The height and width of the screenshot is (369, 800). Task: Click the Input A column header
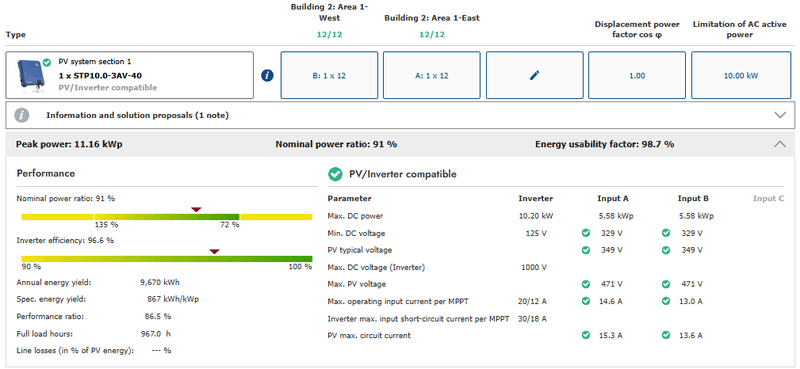[x=613, y=199]
